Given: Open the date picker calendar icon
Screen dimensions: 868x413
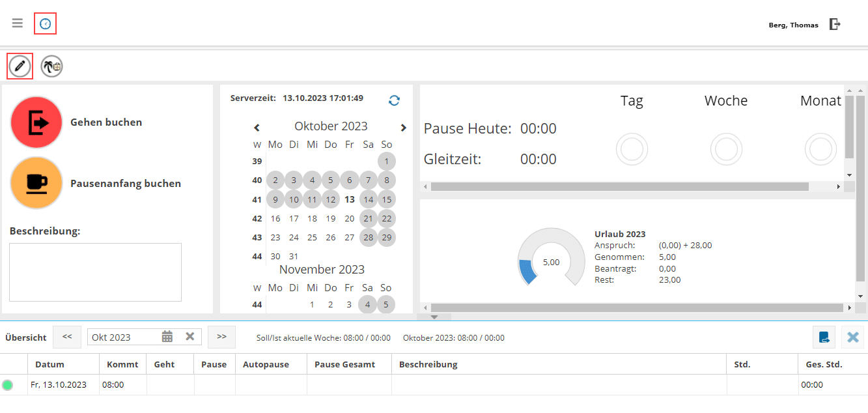Looking at the screenshot, I should [167, 337].
